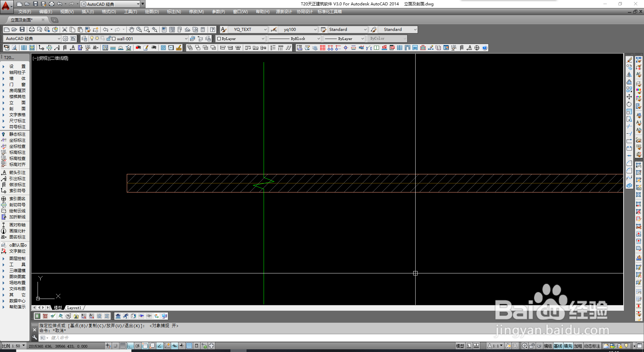Click the pencil icon atop right toolbar

pyautogui.click(x=629, y=60)
